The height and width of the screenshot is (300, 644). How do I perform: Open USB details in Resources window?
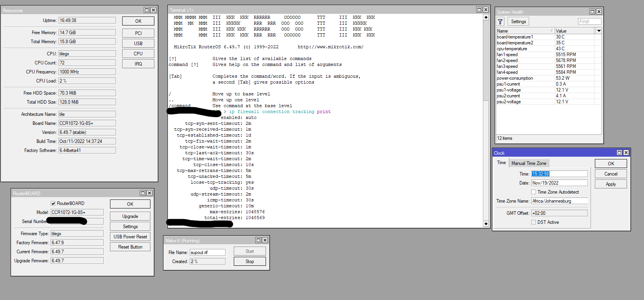(x=138, y=44)
